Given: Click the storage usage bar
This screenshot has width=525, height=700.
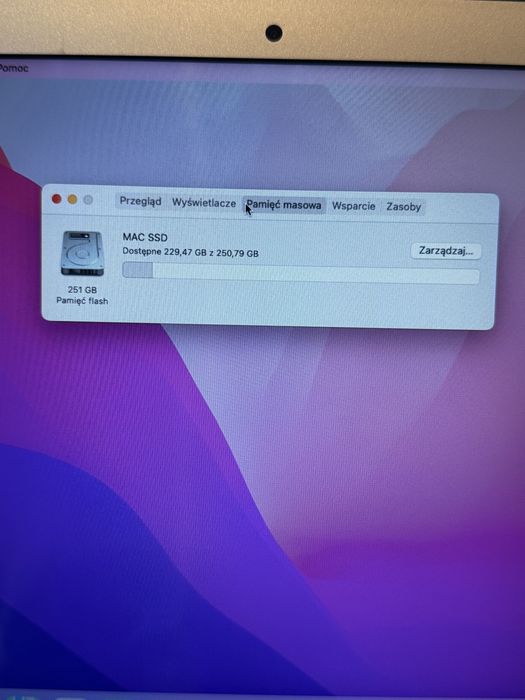Looking at the screenshot, I should tap(301, 273).
